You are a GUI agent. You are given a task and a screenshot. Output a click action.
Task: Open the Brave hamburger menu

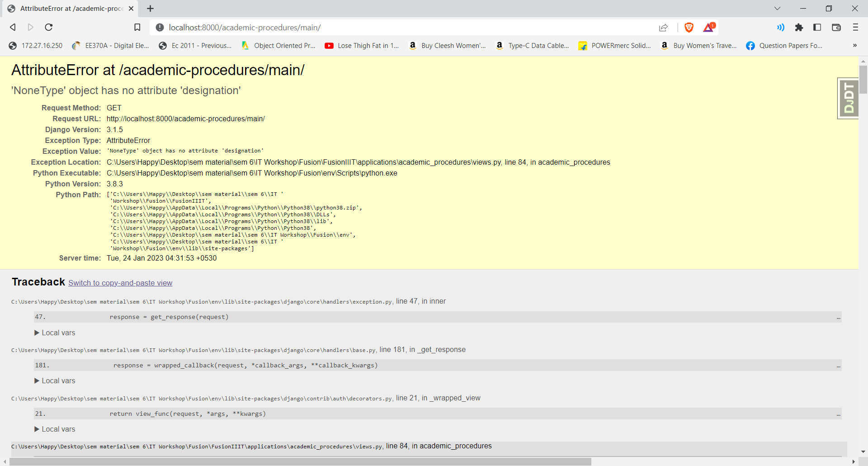[855, 28]
